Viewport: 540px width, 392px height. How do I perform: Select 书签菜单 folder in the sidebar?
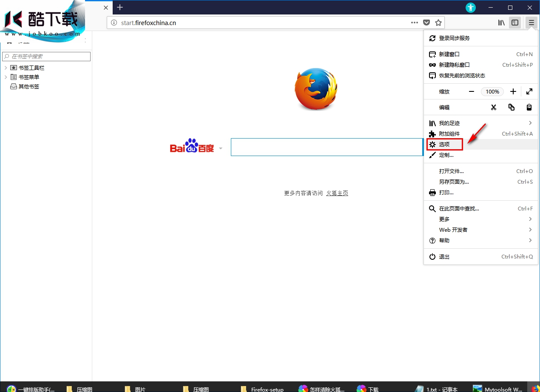coord(29,77)
